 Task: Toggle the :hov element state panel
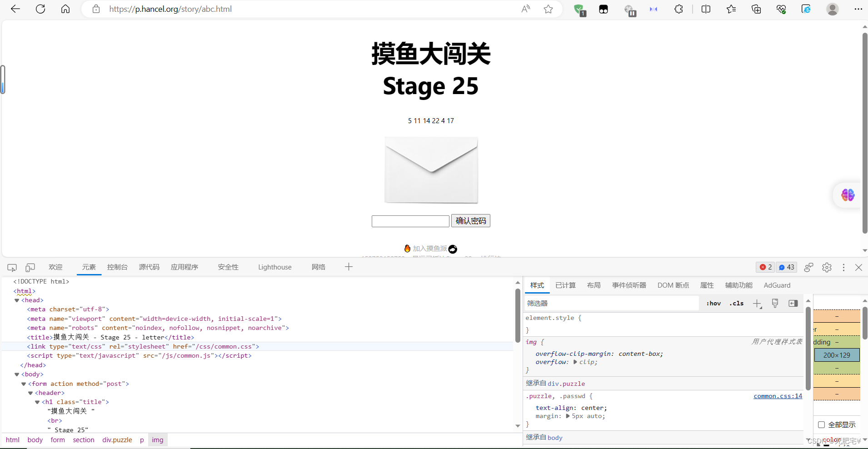pyautogui.click(x=713, y=303)
